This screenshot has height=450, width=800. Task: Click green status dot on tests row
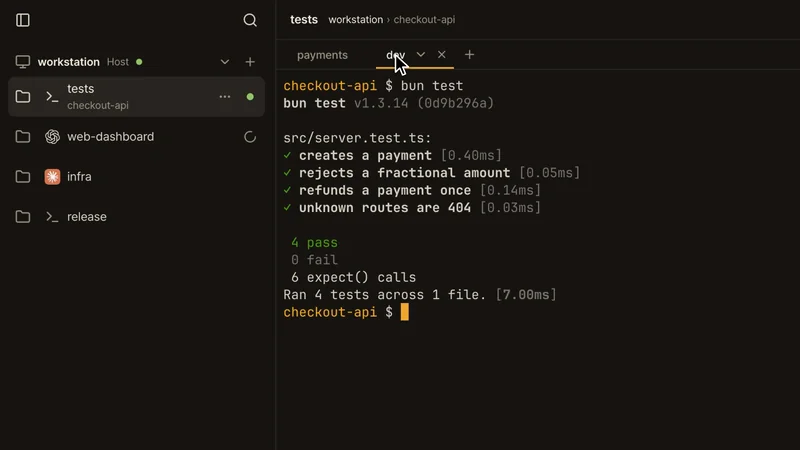click(x=250, y=96)
